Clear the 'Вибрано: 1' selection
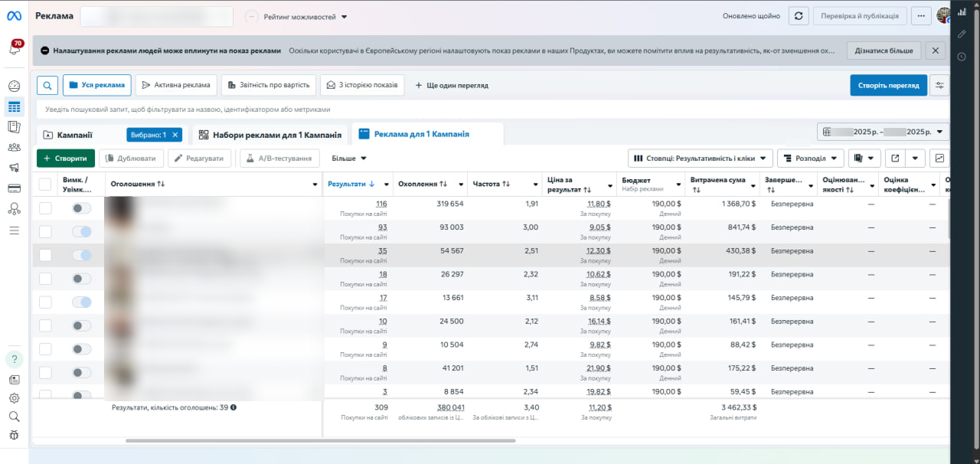980x464 pixels. (x=175, y=135)
